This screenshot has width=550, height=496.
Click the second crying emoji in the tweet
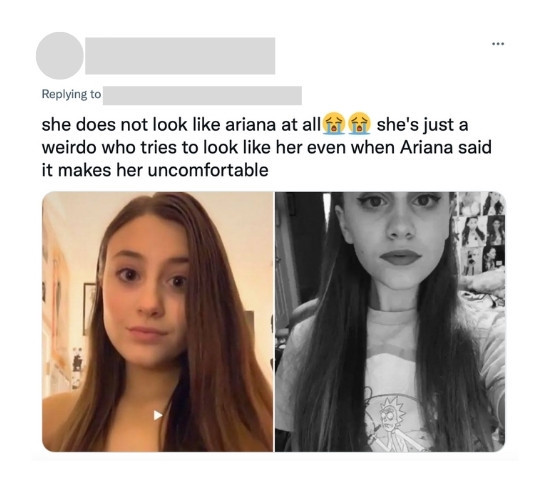click(x=360, y=124)
